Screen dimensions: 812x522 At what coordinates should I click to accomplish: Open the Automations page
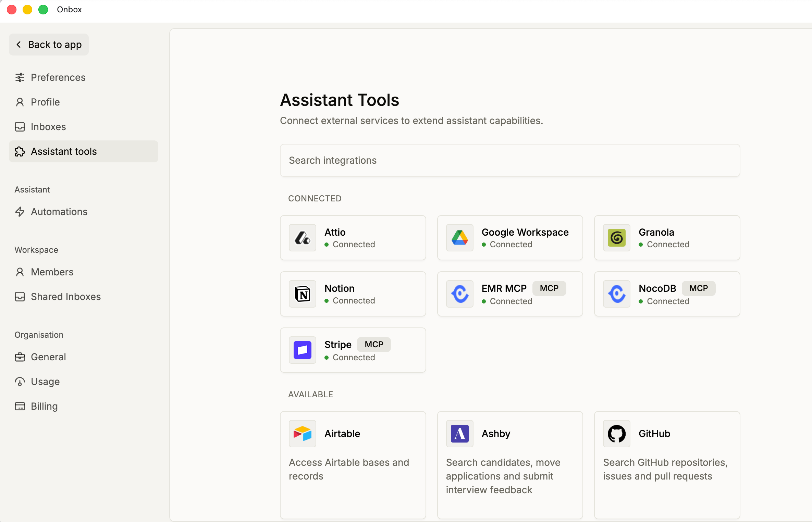(84, 212)
